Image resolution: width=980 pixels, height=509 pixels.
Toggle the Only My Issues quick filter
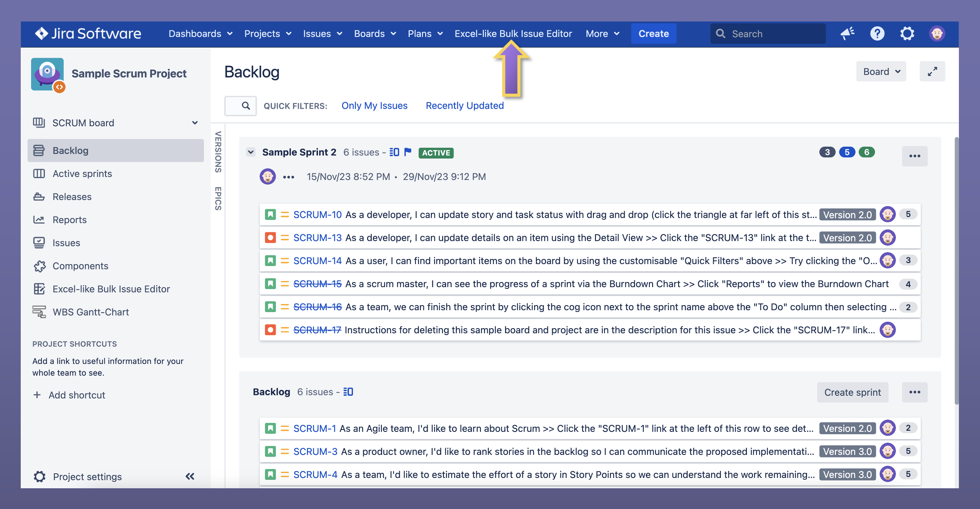click(374, 106)
